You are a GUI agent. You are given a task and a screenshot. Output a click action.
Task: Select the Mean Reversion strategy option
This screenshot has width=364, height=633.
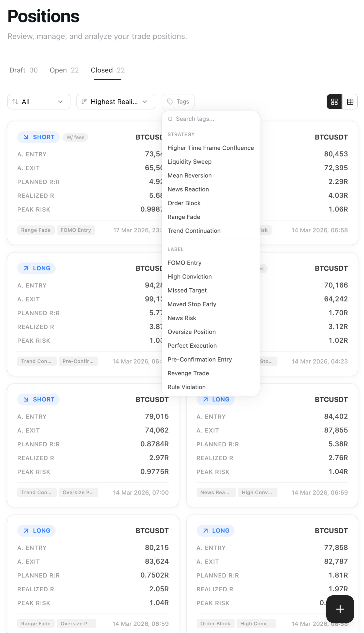click(189, 176)
